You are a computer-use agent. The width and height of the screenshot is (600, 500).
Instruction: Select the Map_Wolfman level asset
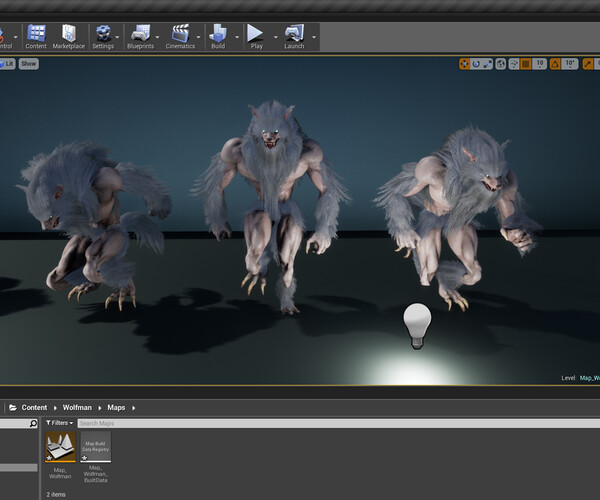pos(60,455)
